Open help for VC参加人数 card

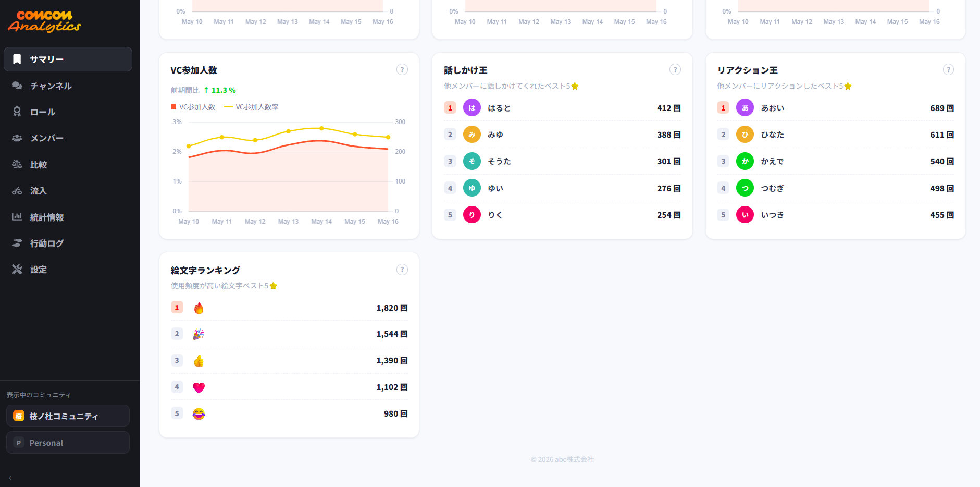point(402,69)
